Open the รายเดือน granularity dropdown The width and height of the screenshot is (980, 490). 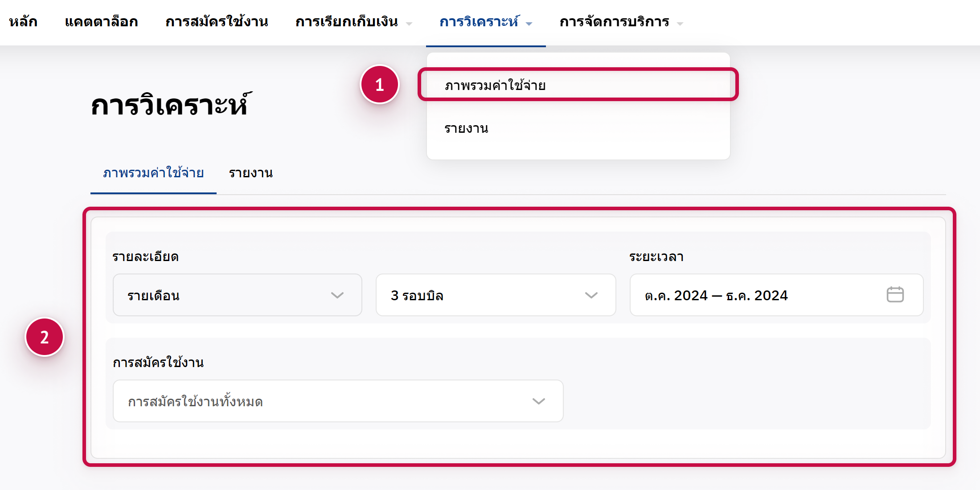237,295
